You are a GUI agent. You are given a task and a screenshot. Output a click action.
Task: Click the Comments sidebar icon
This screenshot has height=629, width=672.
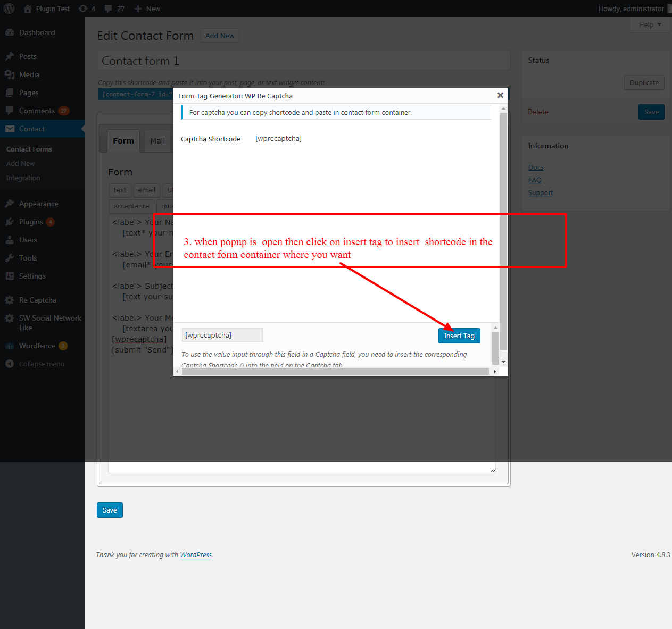pyautogui.click(x=10, y=111)
